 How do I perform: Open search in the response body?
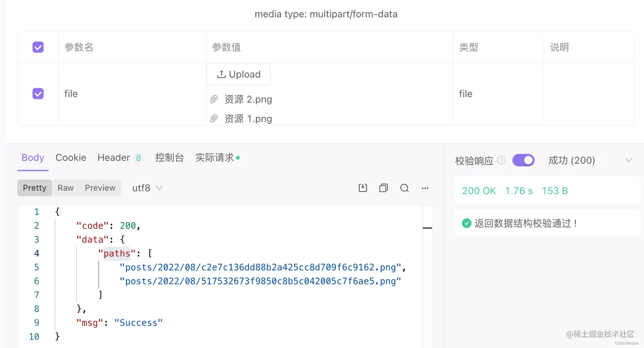pyautogui.click(x=404, y=188)
